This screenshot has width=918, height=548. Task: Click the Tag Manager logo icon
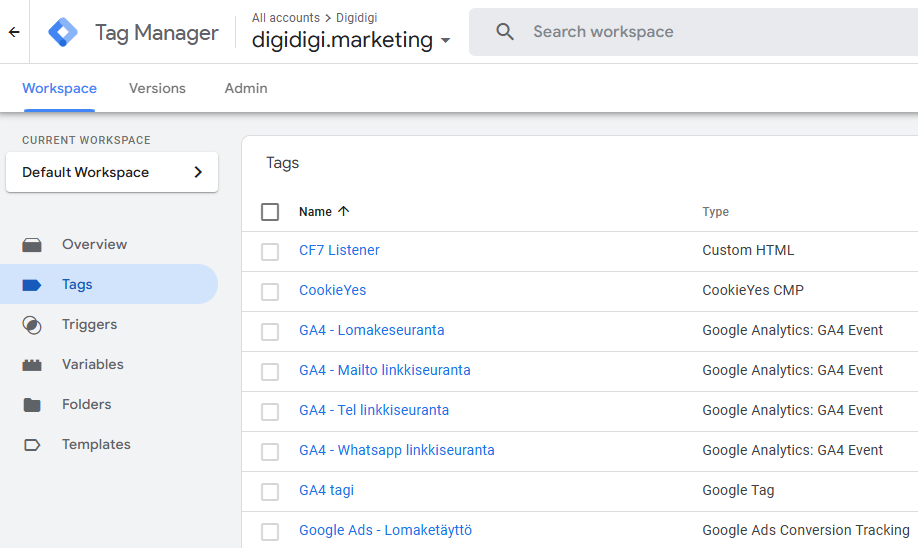tap(63, 32)
